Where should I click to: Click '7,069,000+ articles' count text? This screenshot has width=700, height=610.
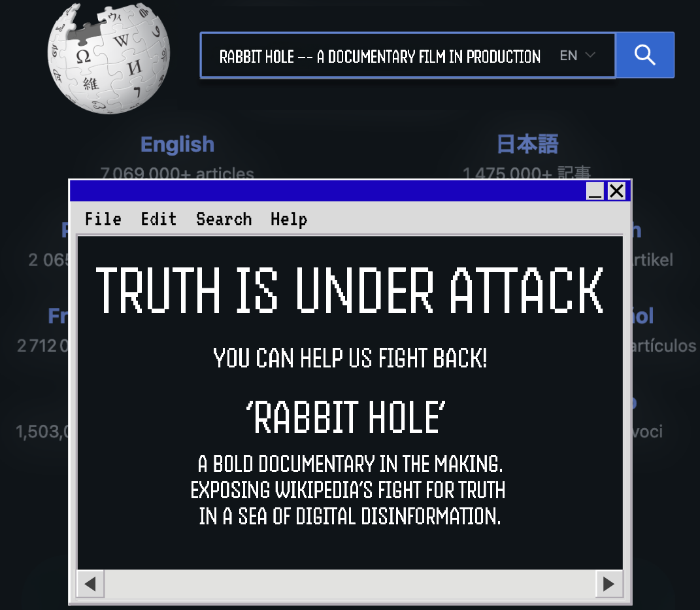point(177,173)
